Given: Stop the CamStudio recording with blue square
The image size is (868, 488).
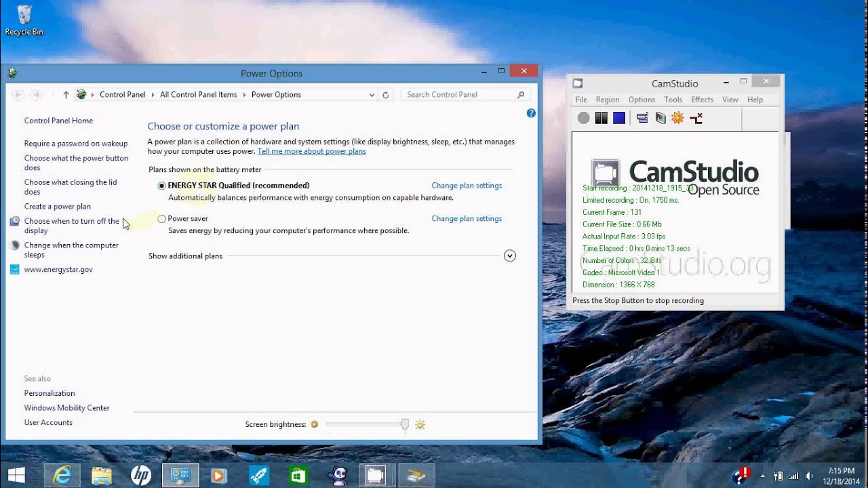Looking at the screenshot, I should pos(619,118).
